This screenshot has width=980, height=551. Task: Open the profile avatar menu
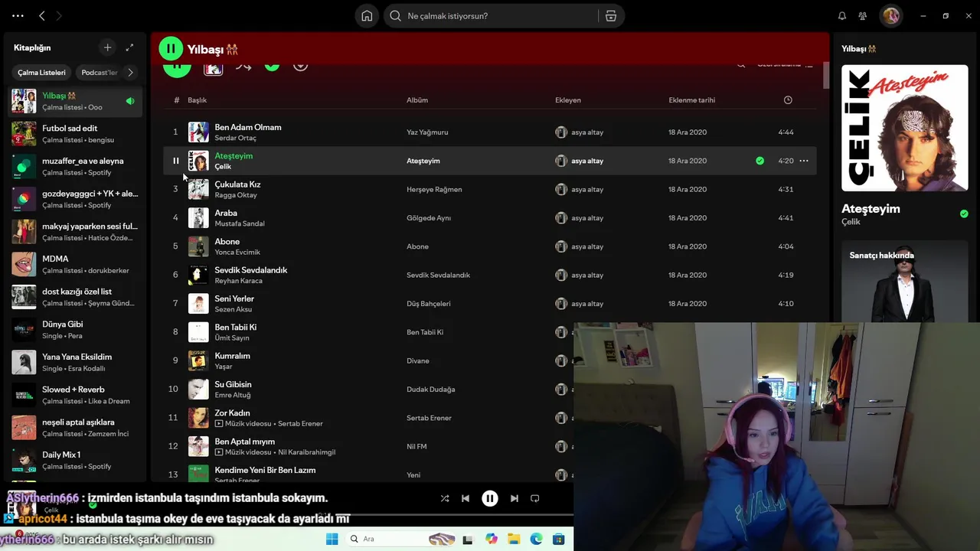[x=890, y=16]
